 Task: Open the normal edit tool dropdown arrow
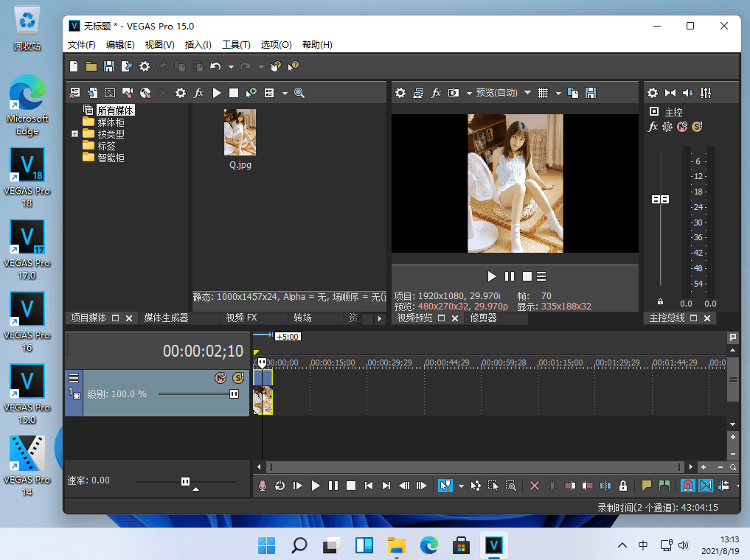(x=461, y=486)
